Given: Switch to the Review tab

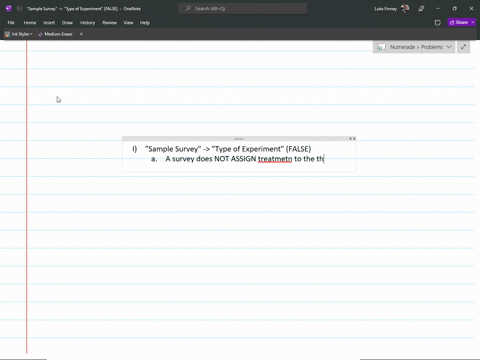Looking at the screenshot, I should point(110,23).
